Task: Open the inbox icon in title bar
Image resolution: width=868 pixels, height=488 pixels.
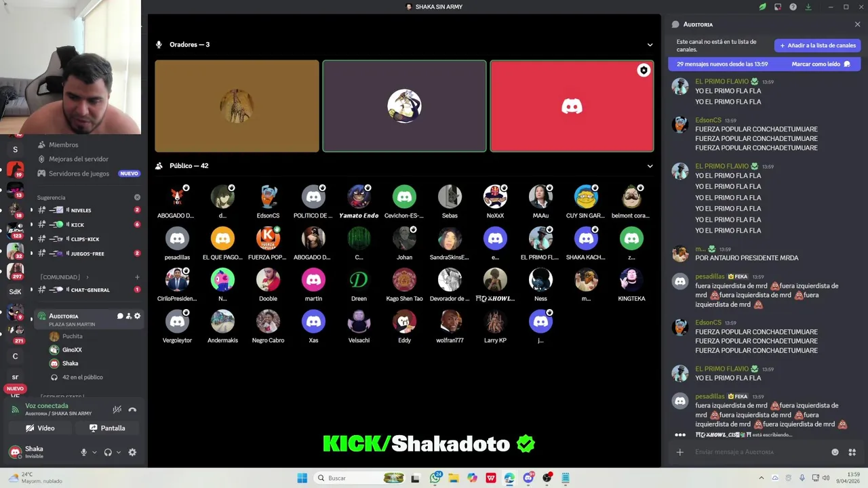Action: (x=777, y=7)
